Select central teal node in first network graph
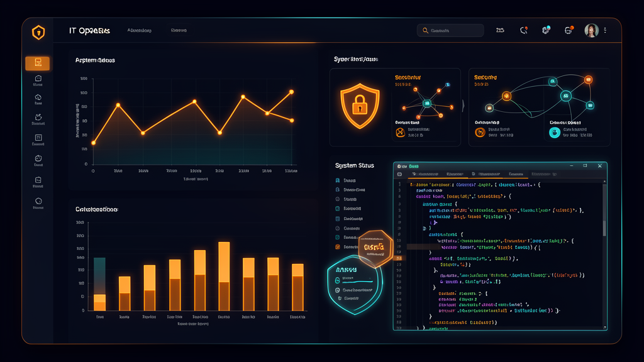The height and width of the screenshot is (362, 644). point(427,104)
